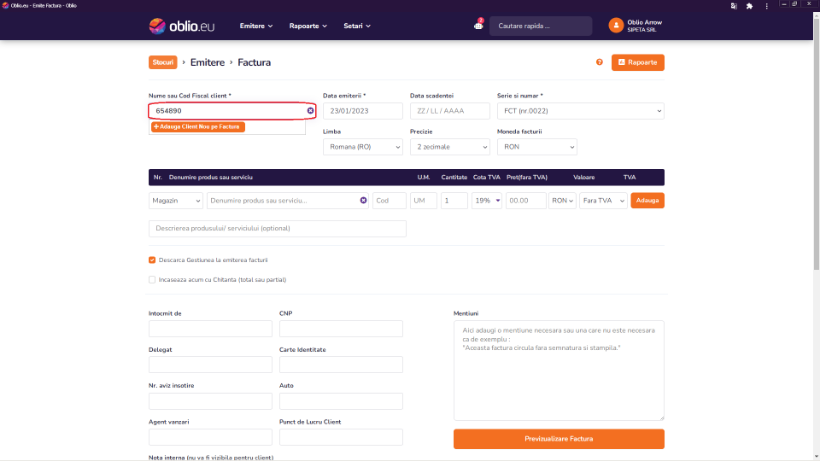The image size is (820, 461).
Task: Expand the Serie si numar dropdown
Action: coord(580,111)
